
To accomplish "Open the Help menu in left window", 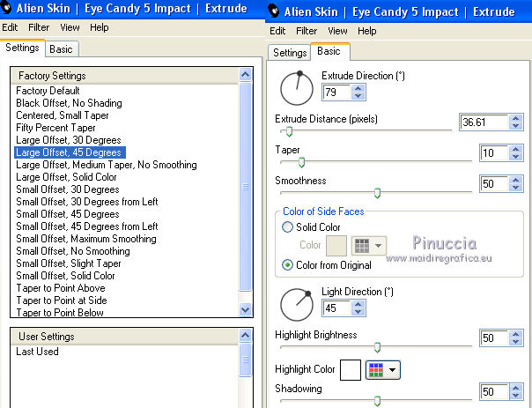I will click(x=99, y=27).
